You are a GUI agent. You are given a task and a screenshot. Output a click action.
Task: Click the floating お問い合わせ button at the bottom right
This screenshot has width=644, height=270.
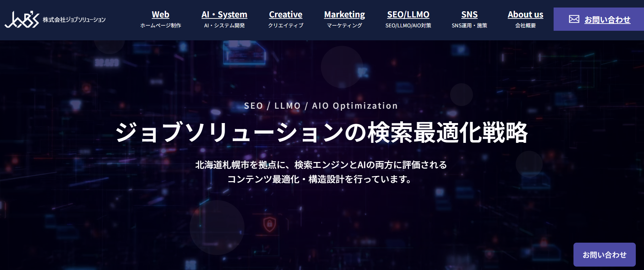click(x=605, y=255)
